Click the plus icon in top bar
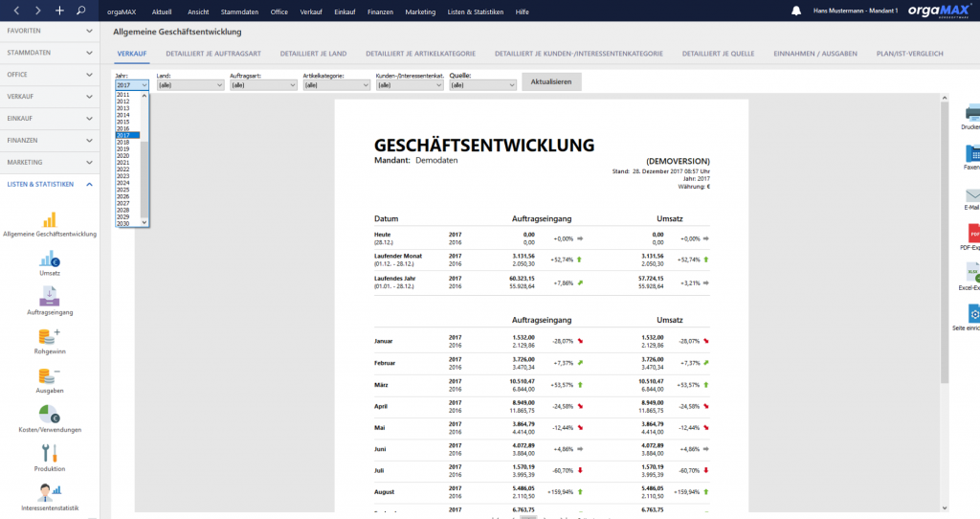 point(59,11)
